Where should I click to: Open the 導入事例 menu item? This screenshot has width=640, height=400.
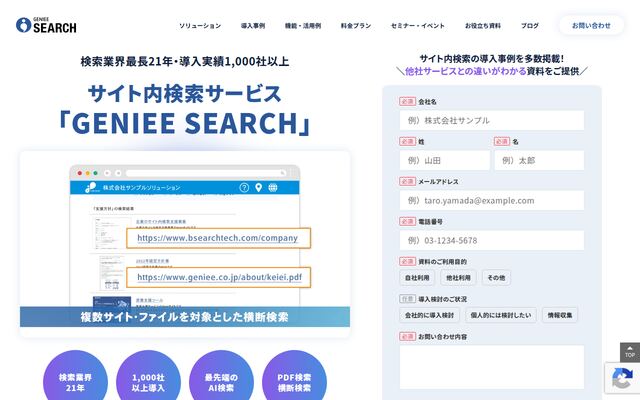253,26
